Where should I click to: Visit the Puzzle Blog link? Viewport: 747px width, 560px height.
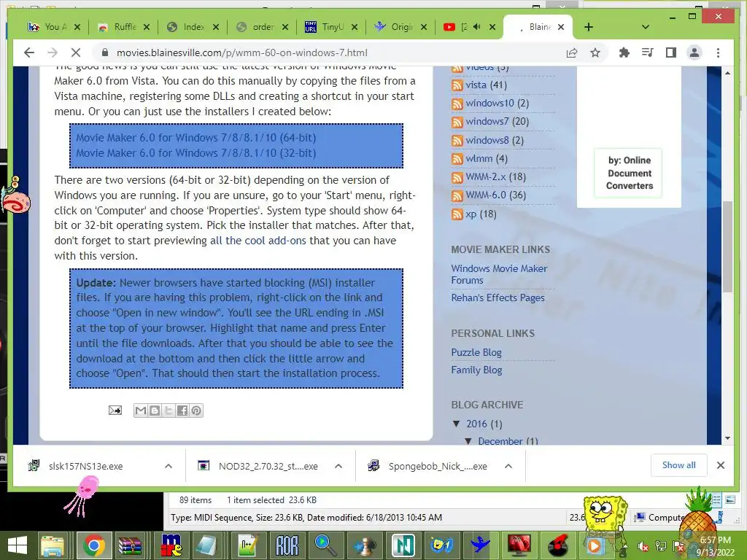pyautogui.click(x=476, y=352)
